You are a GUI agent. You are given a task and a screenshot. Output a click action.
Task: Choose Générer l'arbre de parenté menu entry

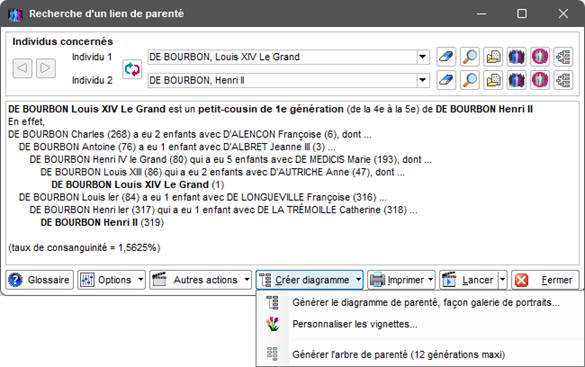pyautogui.click(x=420, y=354)
